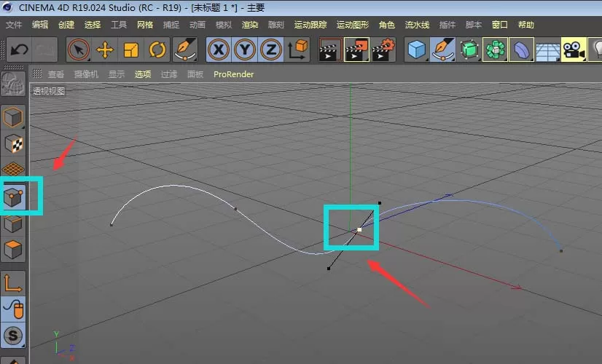
Task: Click the camera object icon
Action: (574, 50)
